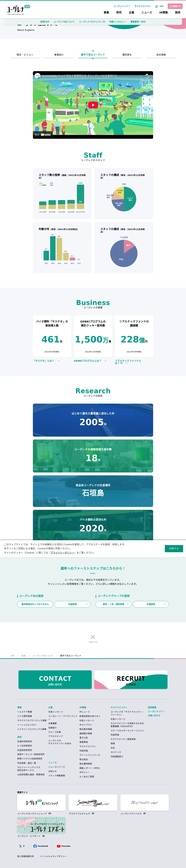Open ソーシャルメディアポリシー footer link
The height and width of the screenshot is (868, 186).
[x=53, y=856]
